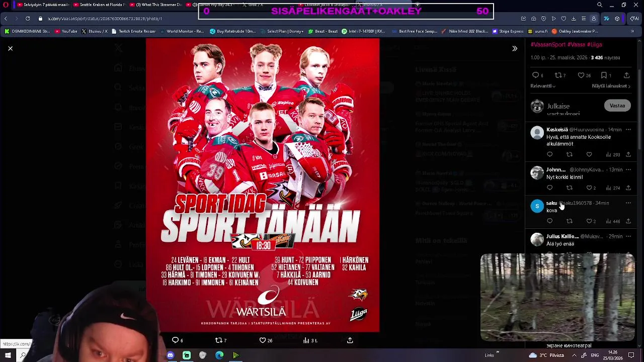This screenshot has height=362, width=644.
Task: Open replies icon in sidebar post stats
Action: click(538, 75)
